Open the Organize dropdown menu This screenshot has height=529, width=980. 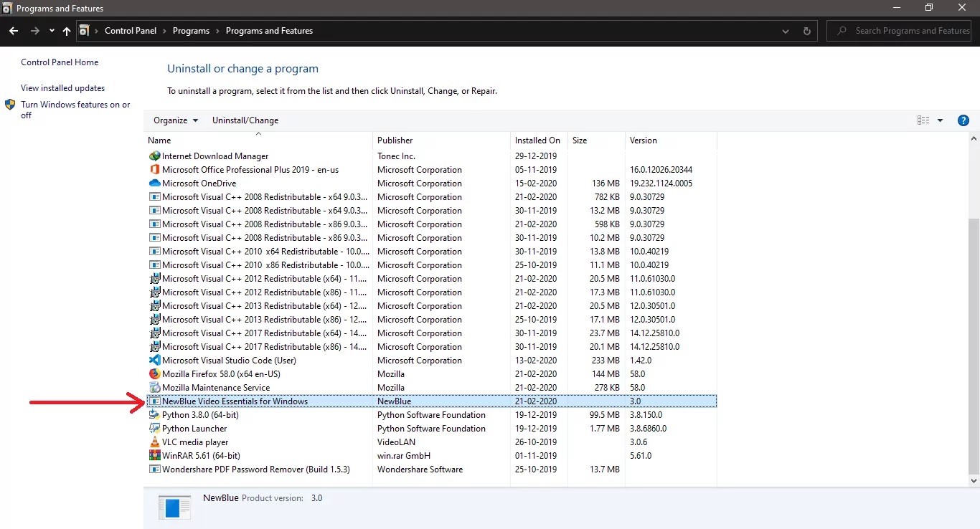[x=176, y=120]
